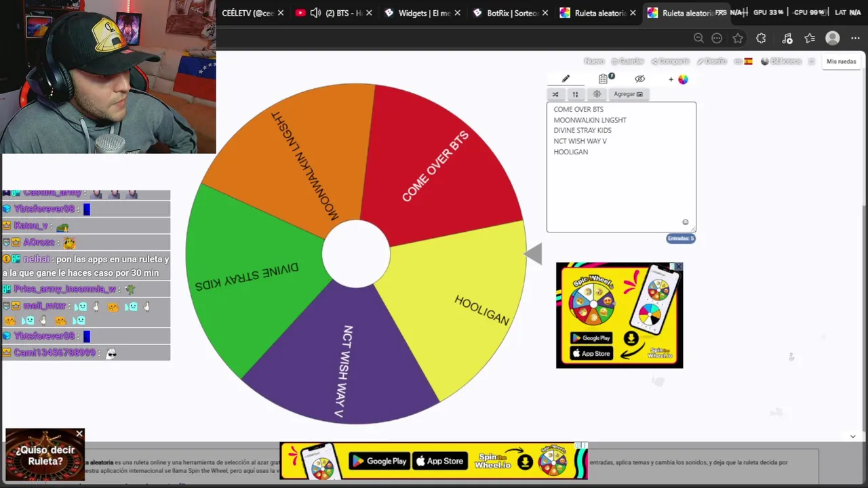This screenshot has width=868, height=488.
Task: Click browser zoom magnifier icon
Action: pyautogui.click(x=698, y=38)
